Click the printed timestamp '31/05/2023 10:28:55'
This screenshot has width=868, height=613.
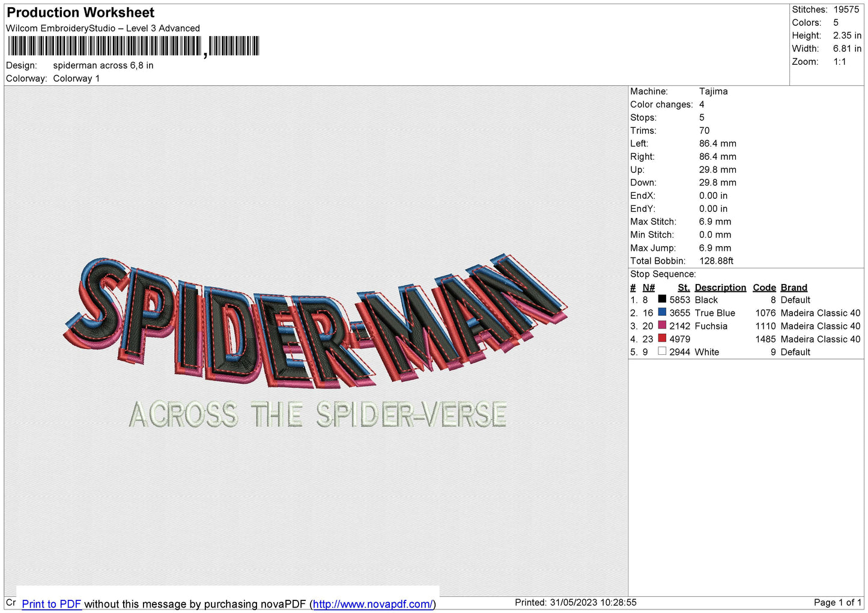(593, 602)
